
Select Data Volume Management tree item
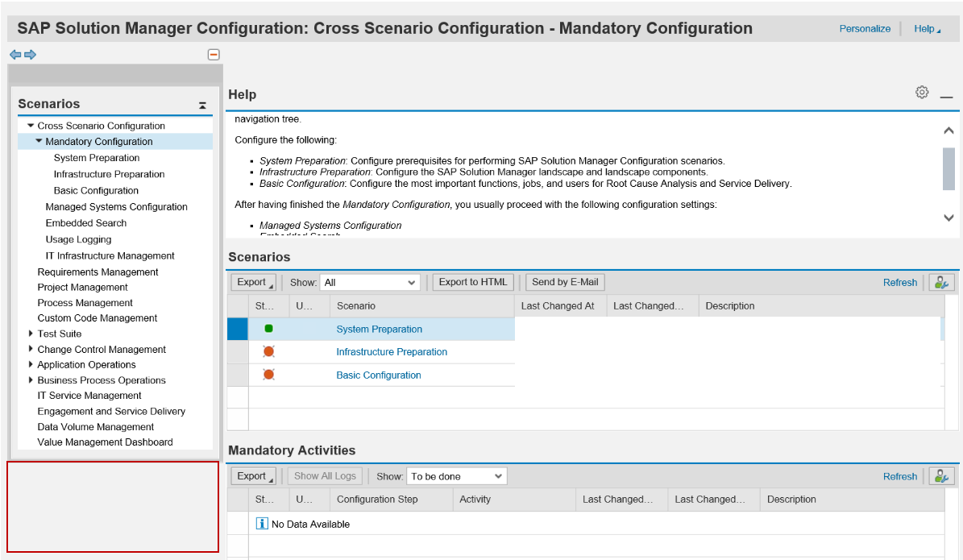[95, 427]
